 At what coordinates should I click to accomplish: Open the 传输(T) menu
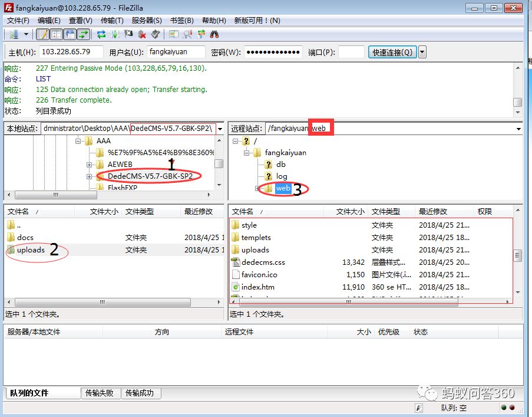[x=112, y=21]
